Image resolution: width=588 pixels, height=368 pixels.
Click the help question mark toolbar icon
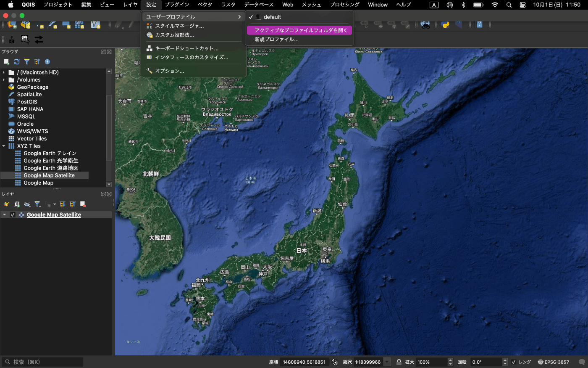click(x=479, y=24)
